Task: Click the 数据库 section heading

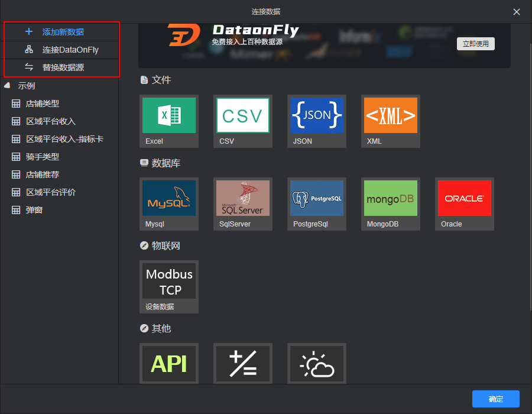Action: pos(166,163)
